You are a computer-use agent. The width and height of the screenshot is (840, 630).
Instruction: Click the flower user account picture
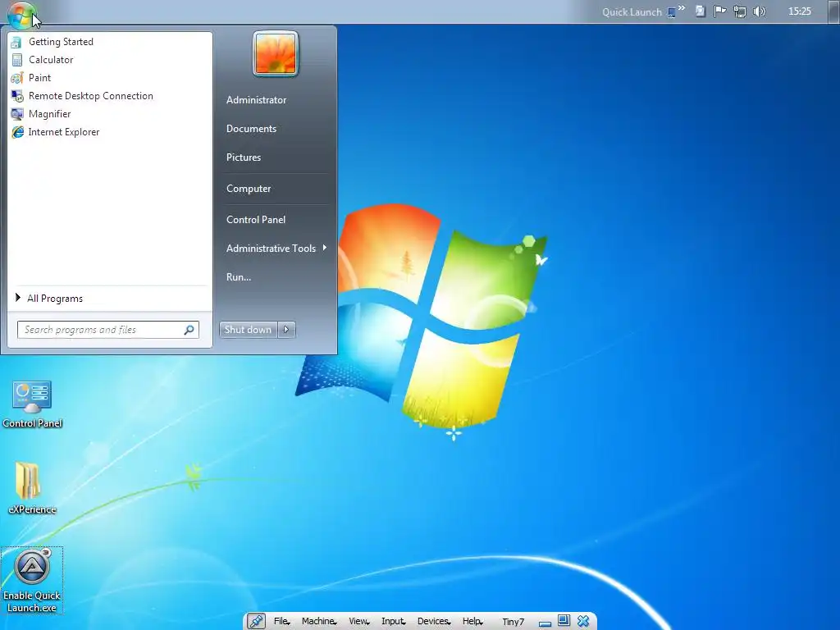tap(276, 53)
